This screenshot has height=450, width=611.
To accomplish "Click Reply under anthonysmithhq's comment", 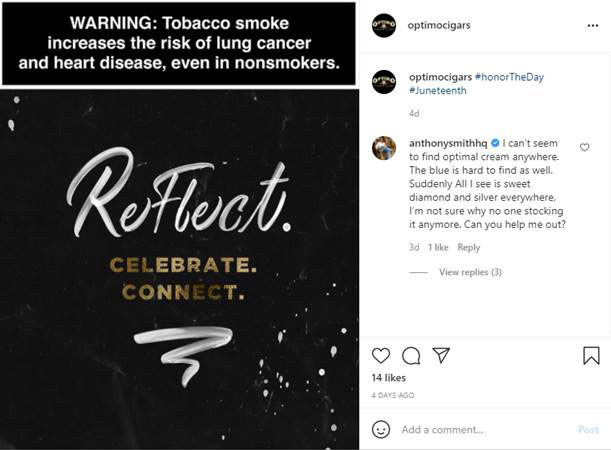I will click(x=468, y=247).
